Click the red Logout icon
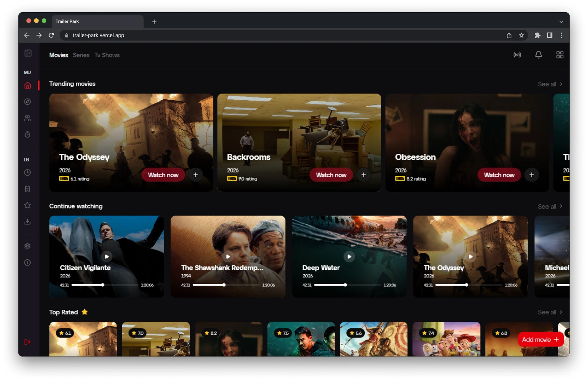Viewport: 588px width, 381px height. [x=28, y=342]
